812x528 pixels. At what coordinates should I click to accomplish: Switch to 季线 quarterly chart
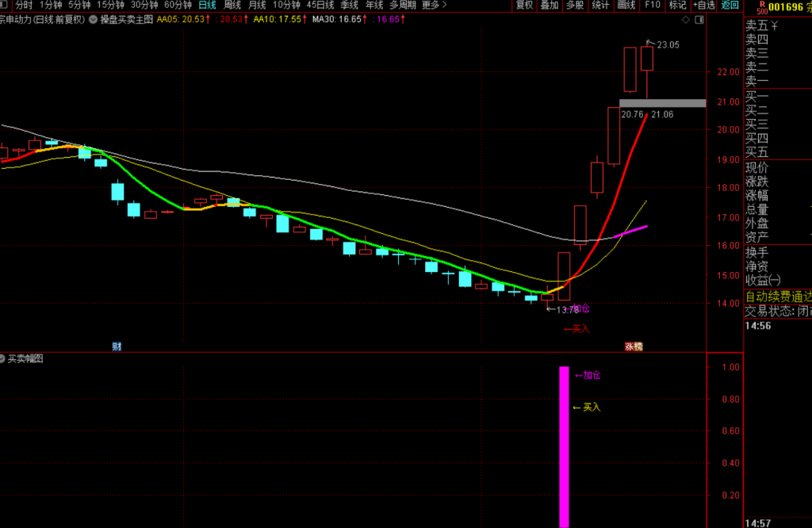tap(349, 6)
